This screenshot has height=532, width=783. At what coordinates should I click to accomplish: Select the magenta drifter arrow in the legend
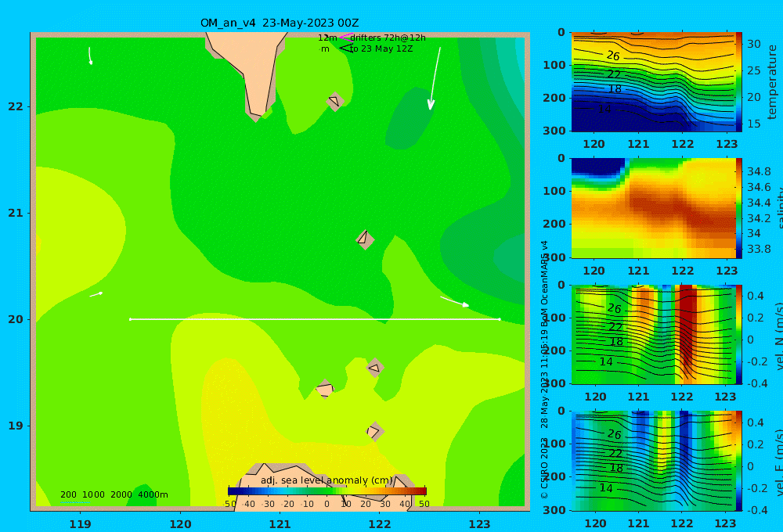tap(346, 37)
